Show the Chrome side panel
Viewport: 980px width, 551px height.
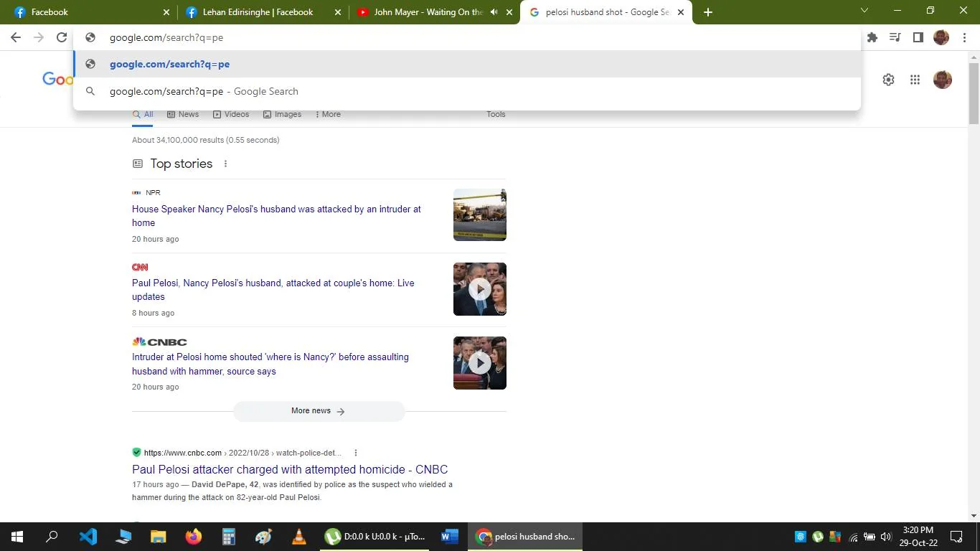point(918,37)
